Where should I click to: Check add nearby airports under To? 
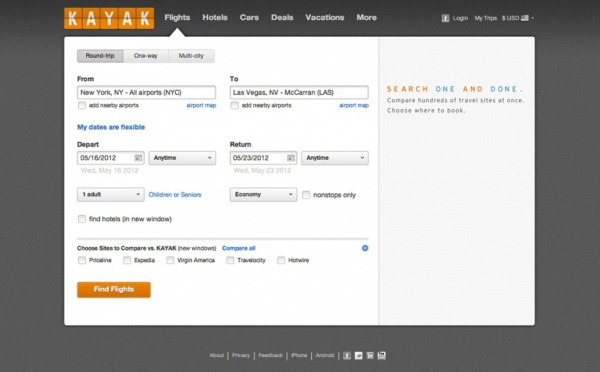click(x=235, y=105)
